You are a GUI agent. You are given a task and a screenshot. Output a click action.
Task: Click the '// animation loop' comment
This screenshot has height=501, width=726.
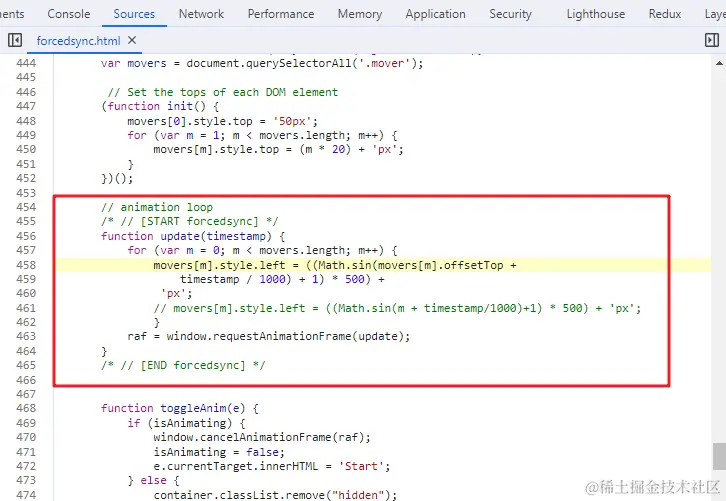[x=157, y=207]
